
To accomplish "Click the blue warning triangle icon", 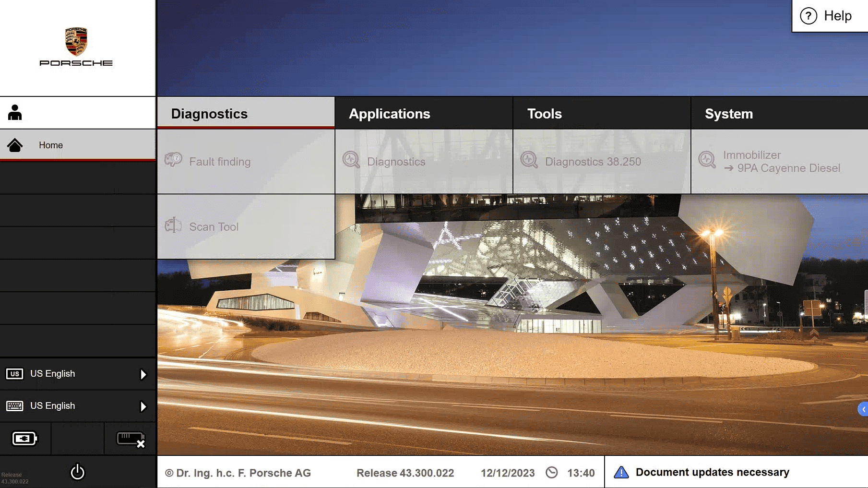I will click(621, 472).
